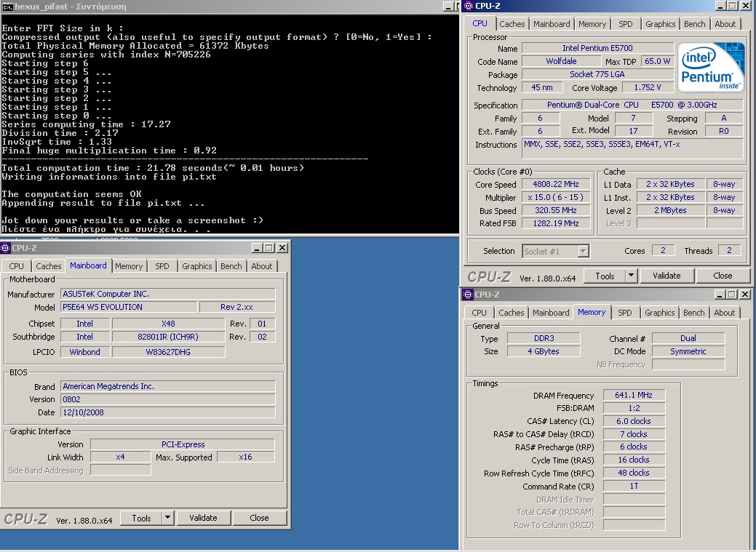This screenshot has height=552, width=756.
Task: Click the DRAM Frequency 641.1 MHz value
Action: point(634,395)
